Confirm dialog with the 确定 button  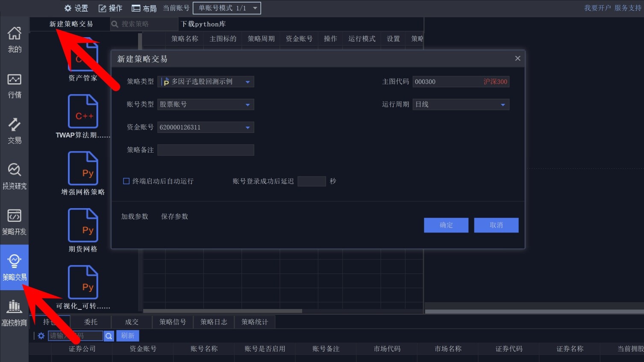(x=446, y=225)
